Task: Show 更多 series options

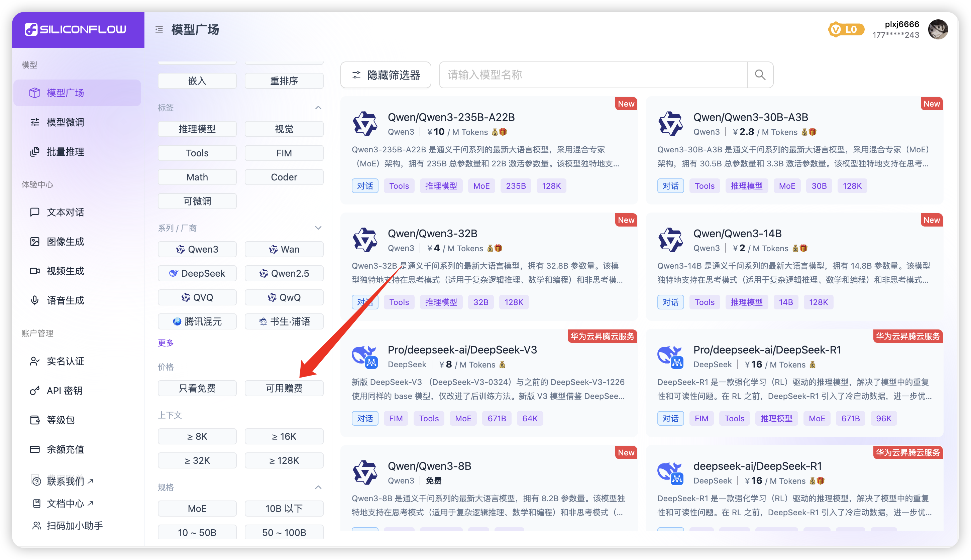Action: [x=166, y=343]
